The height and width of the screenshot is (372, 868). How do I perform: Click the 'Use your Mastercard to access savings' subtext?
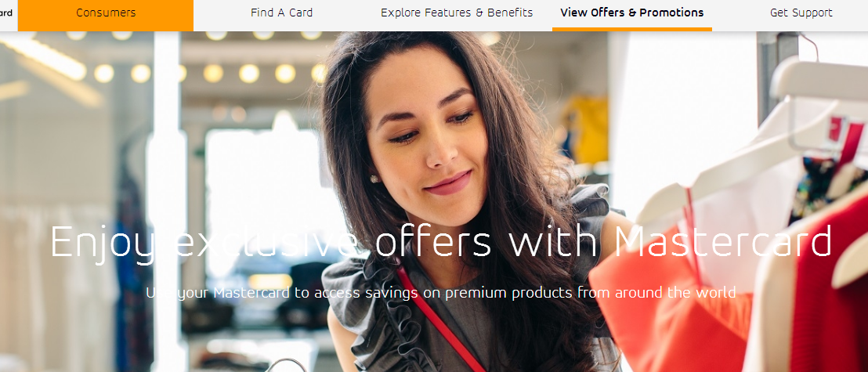[x=440, y=292]
